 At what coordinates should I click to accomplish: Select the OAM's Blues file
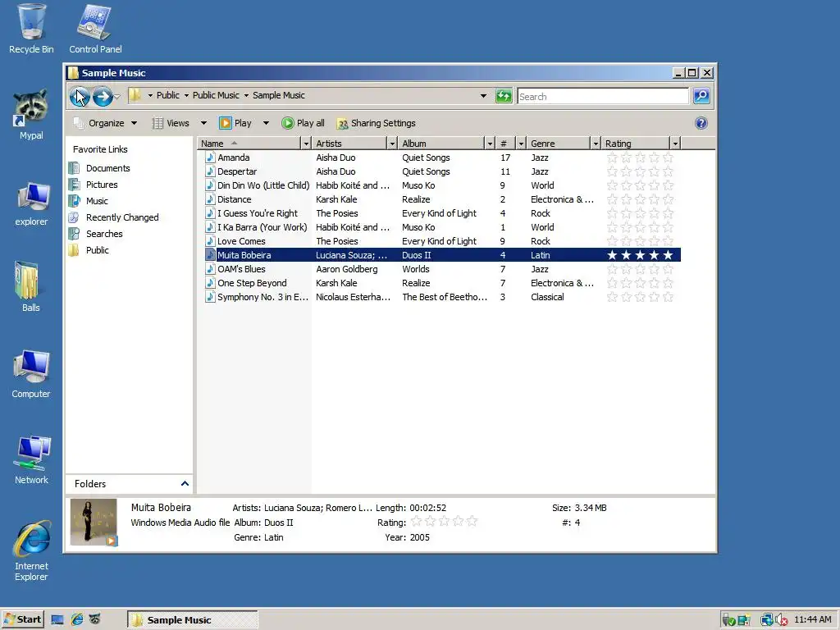point(241,269)
